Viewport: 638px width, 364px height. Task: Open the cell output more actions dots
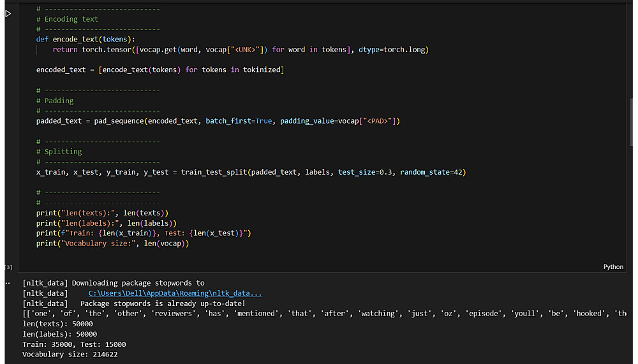click(8, 283)
